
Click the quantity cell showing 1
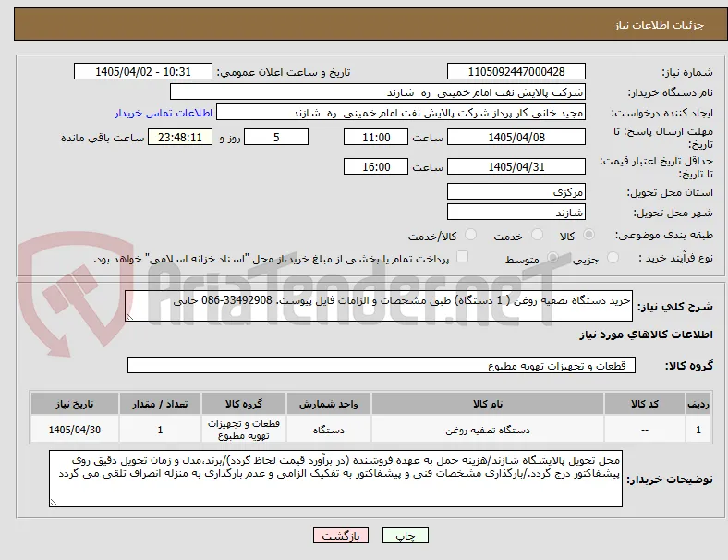pos(160,430)
